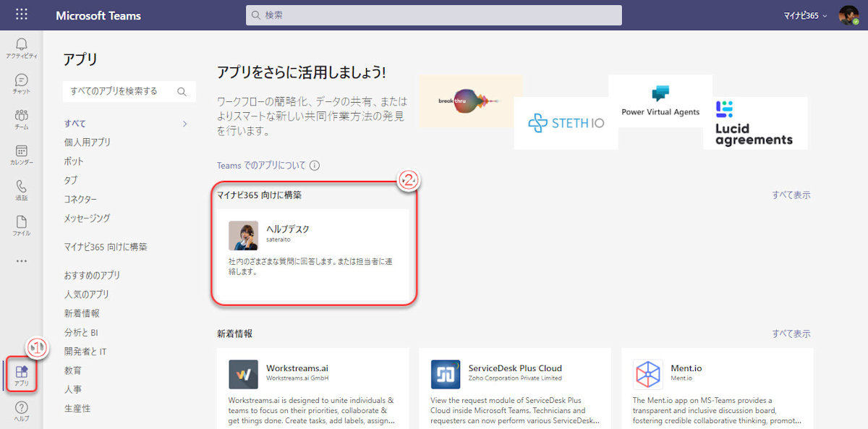Open the app launcher waffle icon
Image resolution: width=868 pixels, height=429 pixels.
[x=22, y=14]
